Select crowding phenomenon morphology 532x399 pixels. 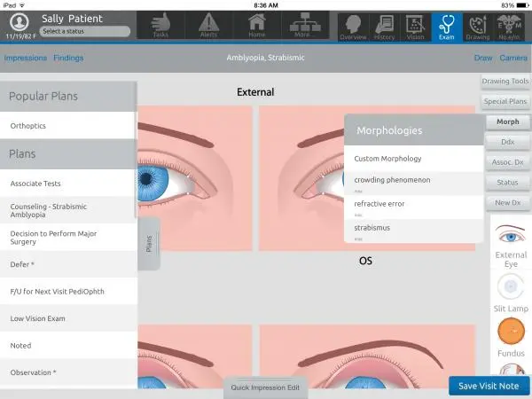[413, 184]
